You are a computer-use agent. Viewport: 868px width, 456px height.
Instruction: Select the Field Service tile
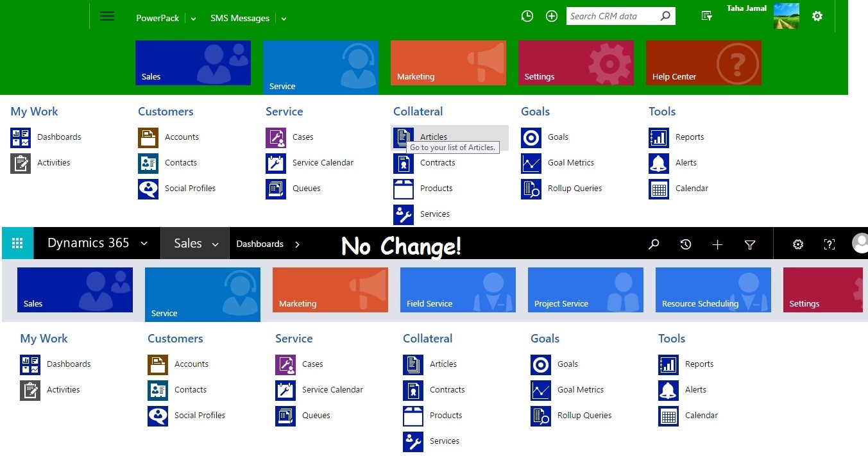click(x=457, y=290)
